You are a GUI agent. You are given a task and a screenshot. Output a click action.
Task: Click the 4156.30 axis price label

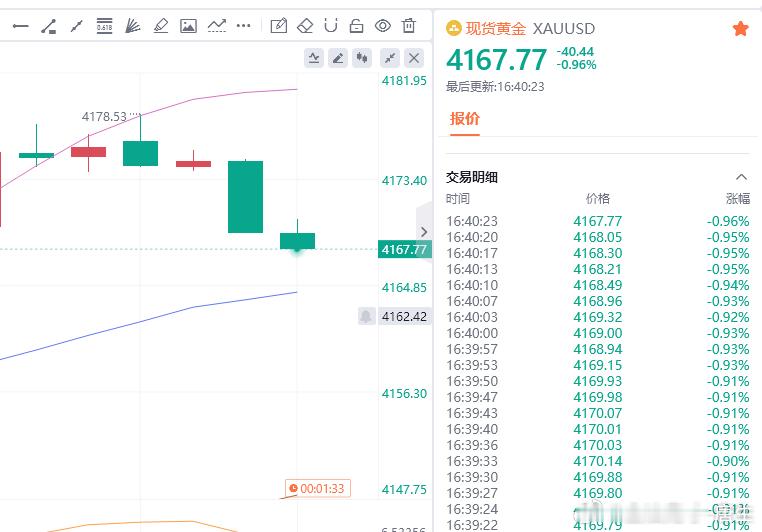(404, 394)
